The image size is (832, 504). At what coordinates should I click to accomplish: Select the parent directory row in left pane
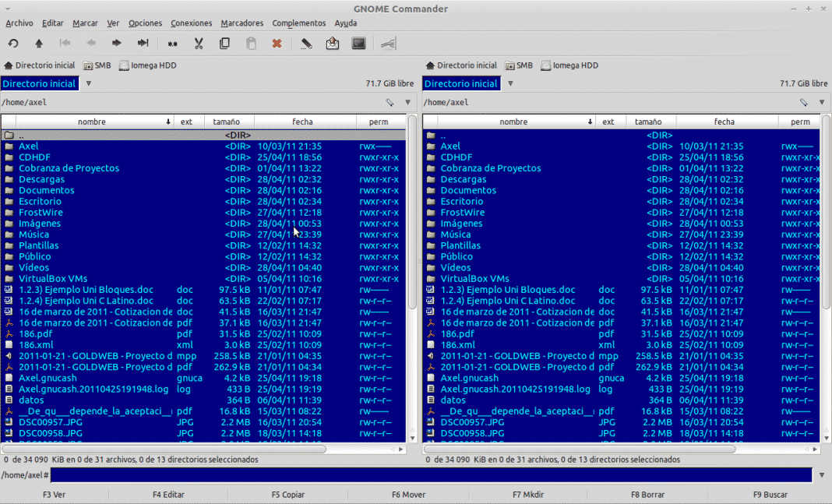point(203,136)
